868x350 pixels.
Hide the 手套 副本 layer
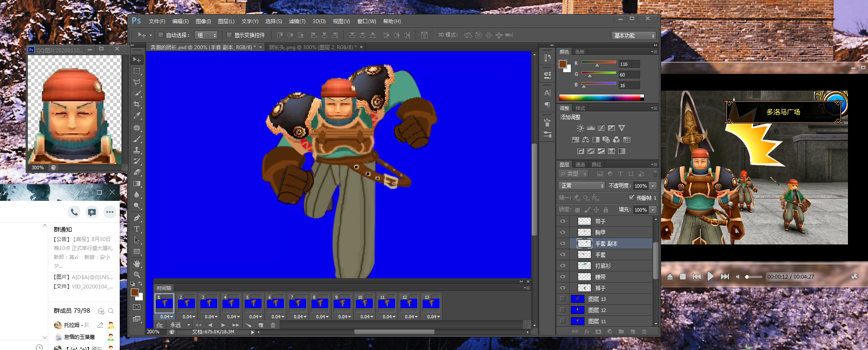tap(563, 244)
